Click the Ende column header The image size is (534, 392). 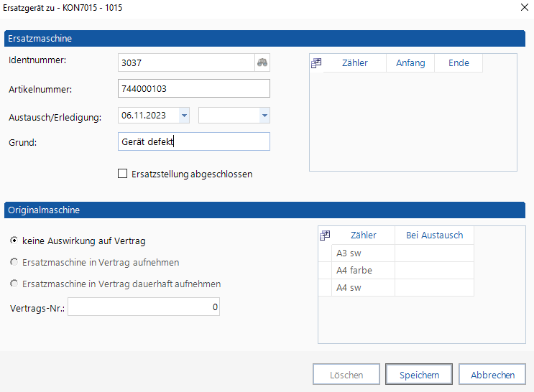coord(459,63)
